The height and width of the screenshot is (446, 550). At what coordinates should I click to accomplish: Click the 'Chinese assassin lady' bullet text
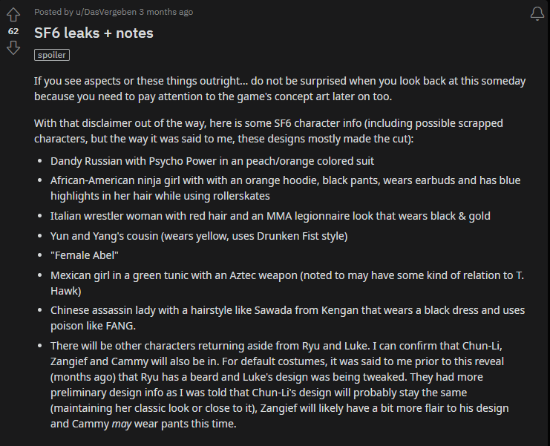(287, 318)
